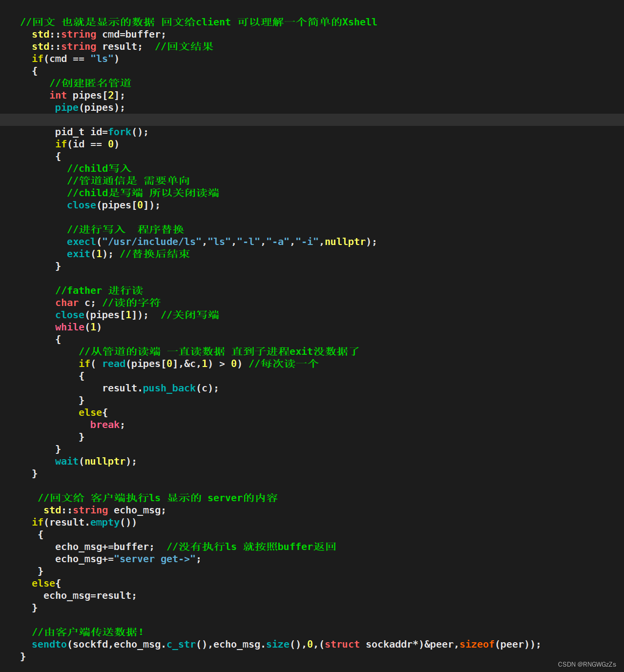Click the '//进行写入 程序替换' comment
Image resolution: width=624 pixels, height=672 pixels.
[x=125, y=229]
